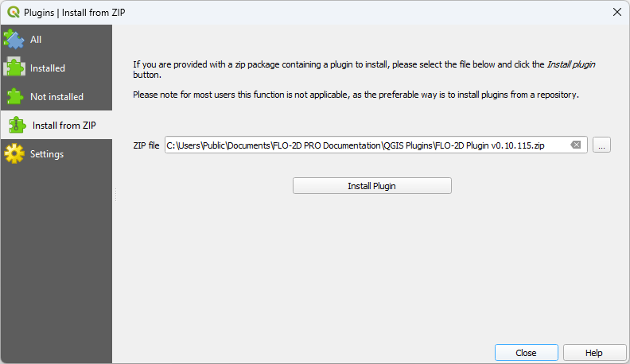This screenshot has width=630, height=364.
Task: Click the All plugins puzzle icon
Action: tap(14, 40)
